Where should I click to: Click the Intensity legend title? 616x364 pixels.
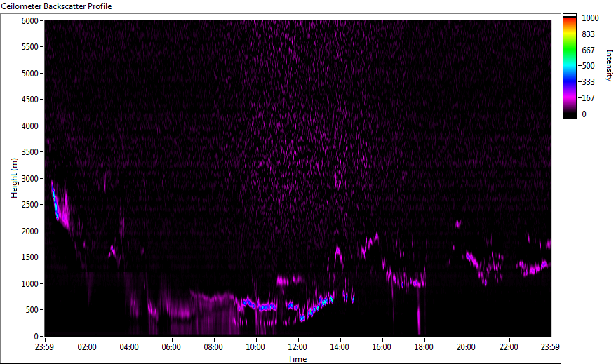609,65
